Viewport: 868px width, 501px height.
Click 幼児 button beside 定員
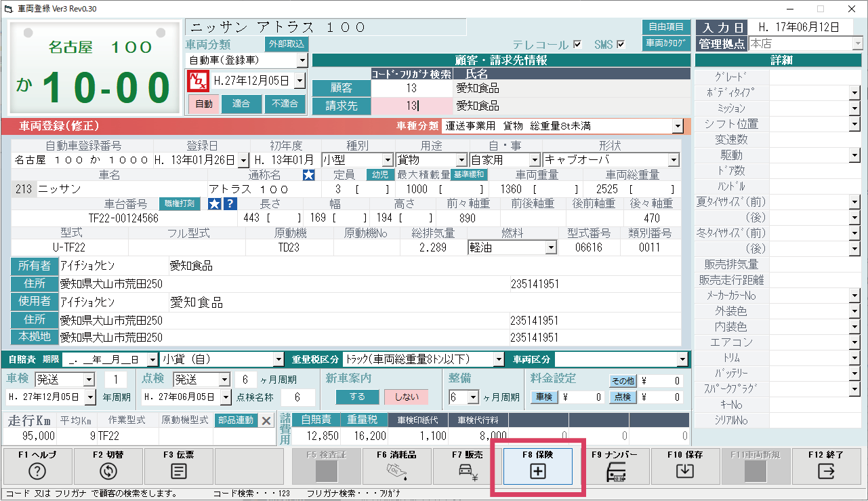click(379, 175)
